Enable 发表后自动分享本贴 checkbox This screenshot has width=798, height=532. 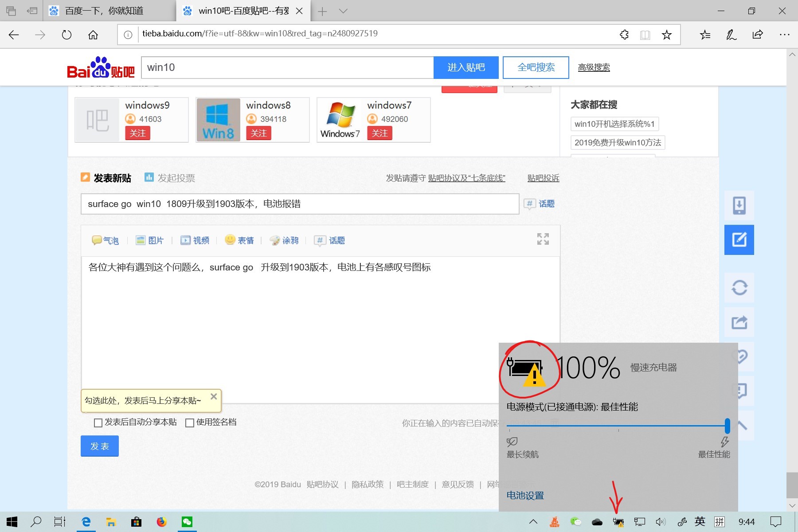click(x=98, y=423)
